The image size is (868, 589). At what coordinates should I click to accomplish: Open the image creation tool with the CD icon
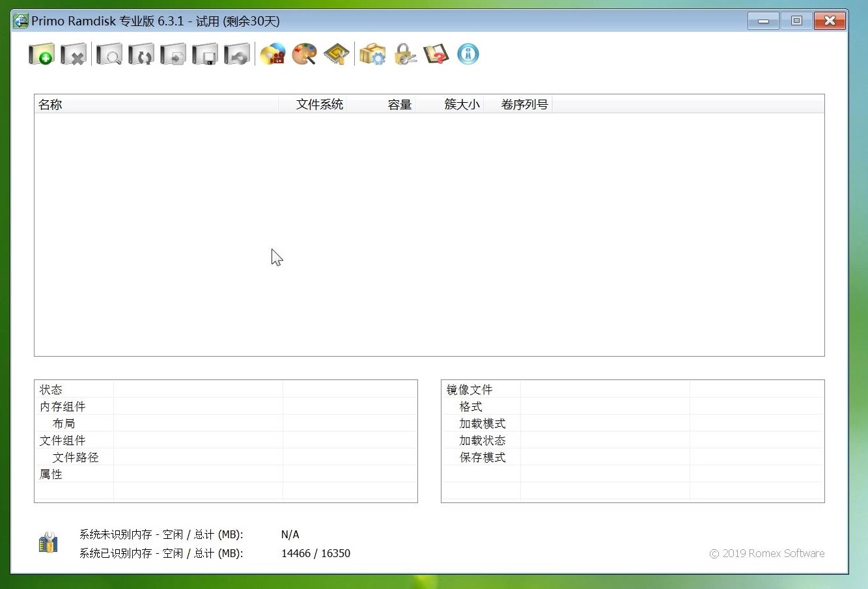pos(273,54)
